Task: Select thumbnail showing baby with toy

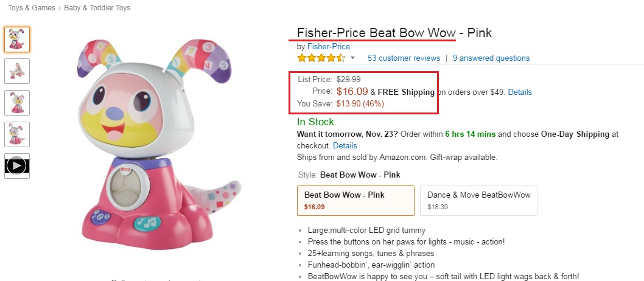Action: 17,71
